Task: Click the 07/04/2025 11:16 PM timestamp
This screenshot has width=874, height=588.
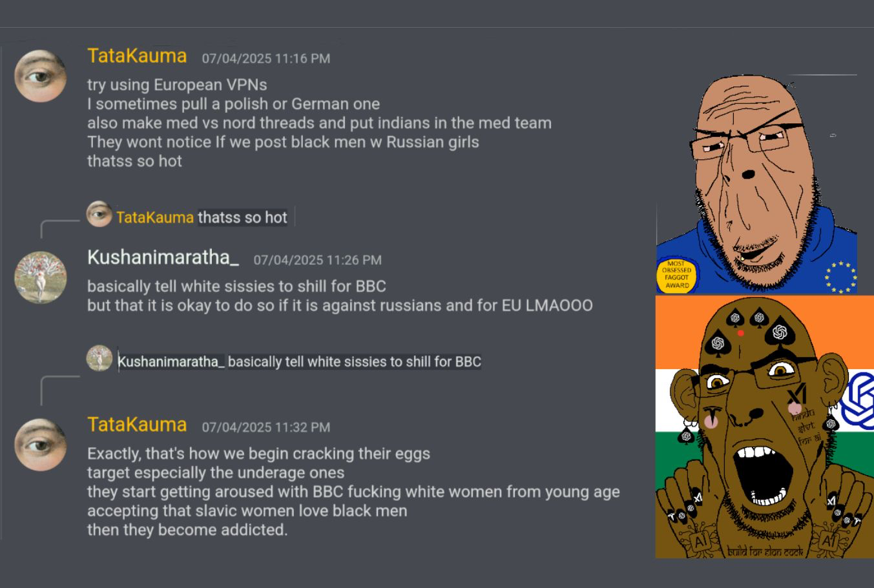Action: pyautogui.click(x=266, y=59)
